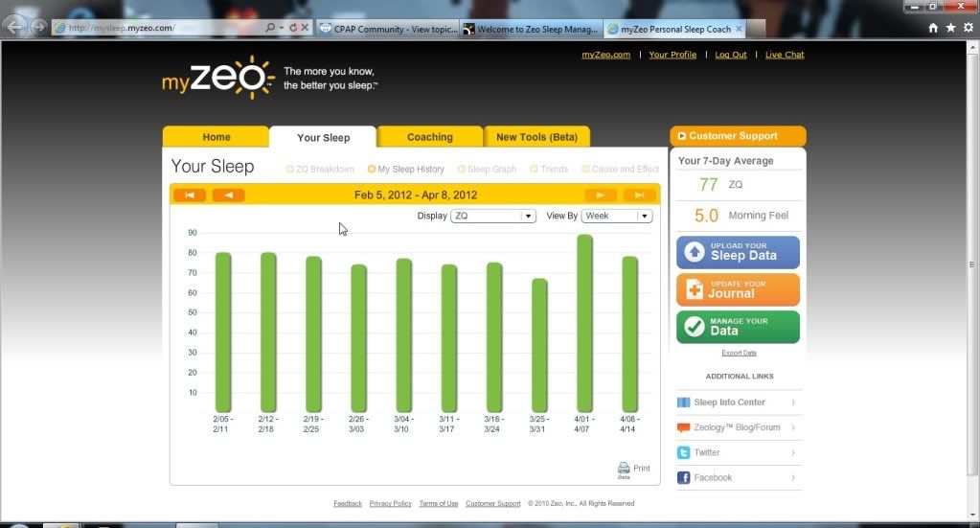Screen dimensions: 980x528
Task: Click the Manage Your Data button
Action: (739, 327)
